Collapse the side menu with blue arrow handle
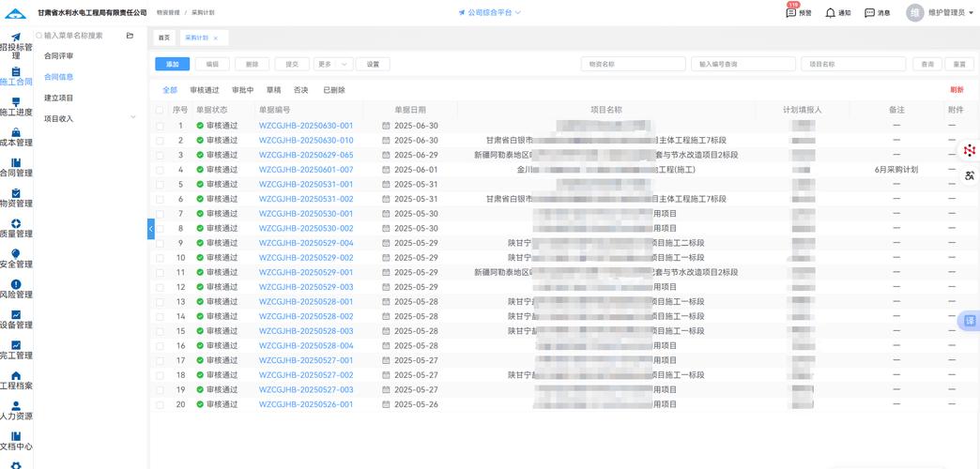Viewport: 980px width, 469px height. pos(150,229)
